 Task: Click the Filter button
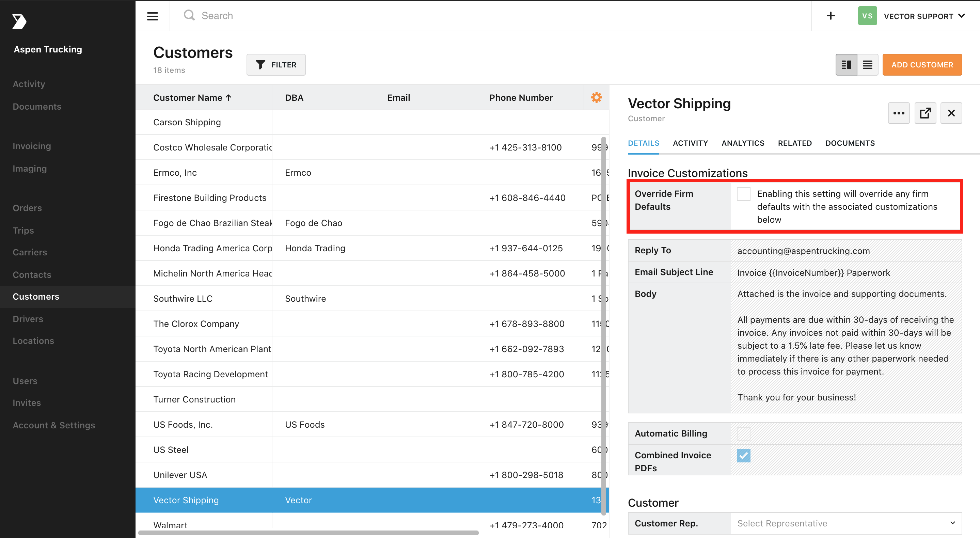[x=276, y=65]
